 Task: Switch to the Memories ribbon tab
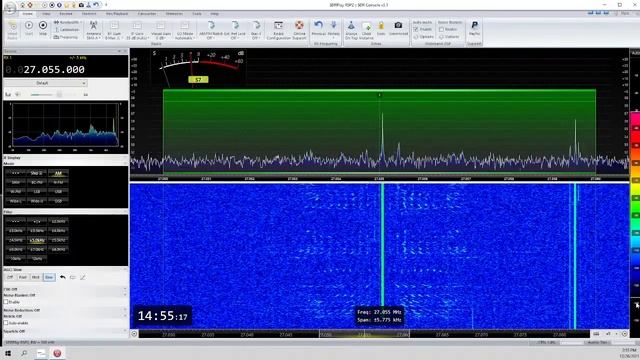[x=174, y=13]
